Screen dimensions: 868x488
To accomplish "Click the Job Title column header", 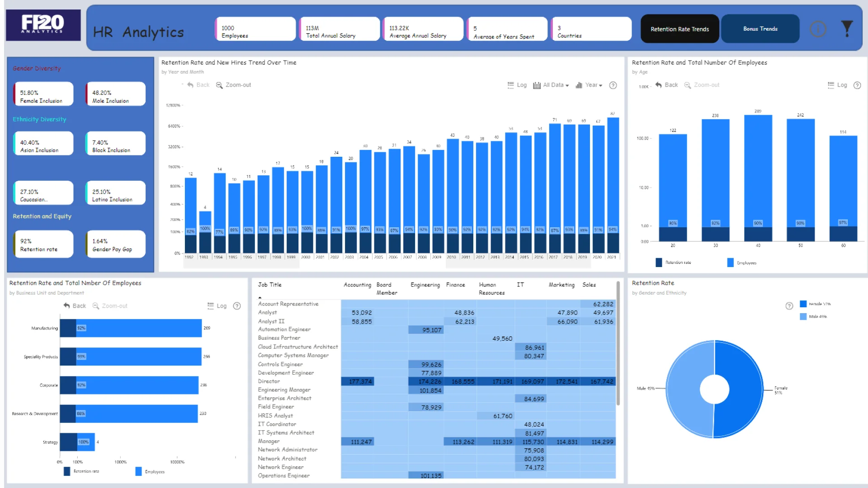I will 270,285.
